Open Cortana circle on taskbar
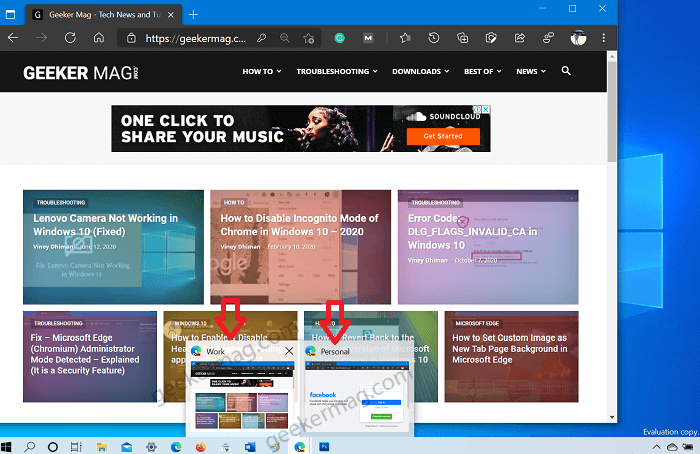This screenshot has height=454, width=700. (53, 447)
